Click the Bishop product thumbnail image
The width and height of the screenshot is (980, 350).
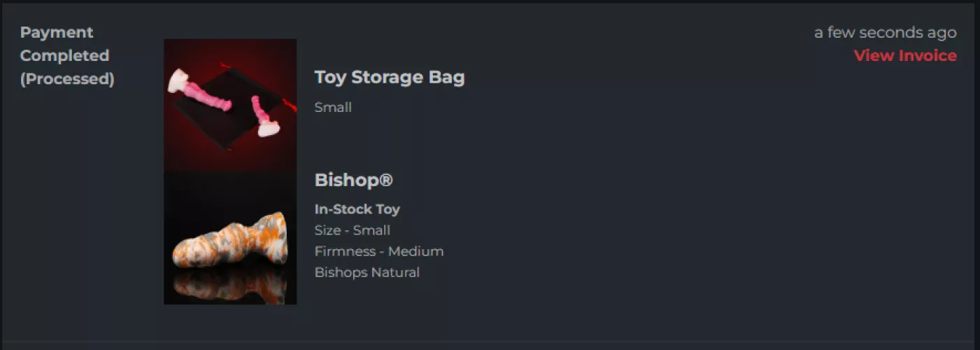click(x=229, y=238)
